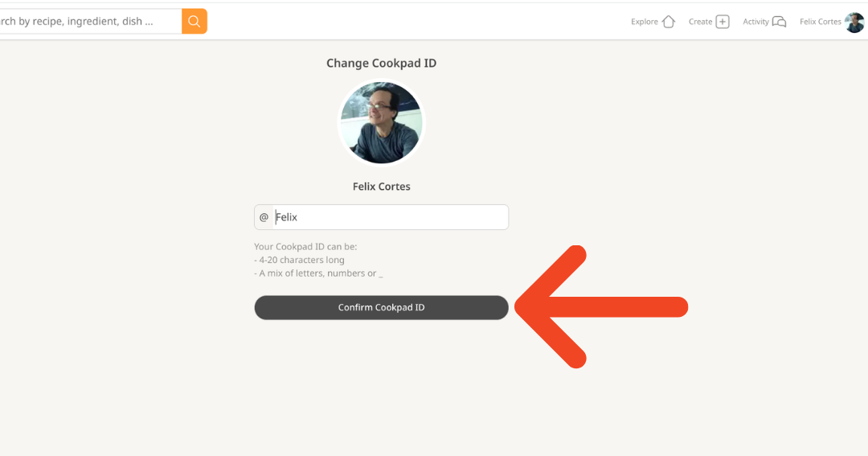The image size is (868, 456).
Task: Click the small profile avatar in header
Action: [854, 22]
